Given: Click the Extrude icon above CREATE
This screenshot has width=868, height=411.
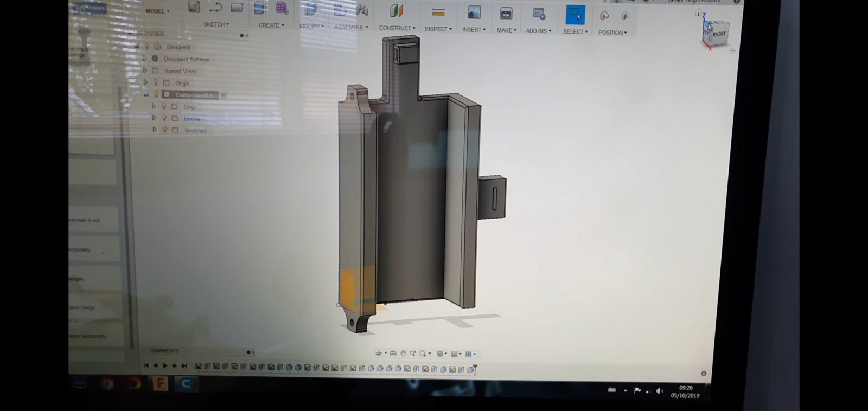Looking at the screenshot, I should pyautogui.click(x=260, y=8).
